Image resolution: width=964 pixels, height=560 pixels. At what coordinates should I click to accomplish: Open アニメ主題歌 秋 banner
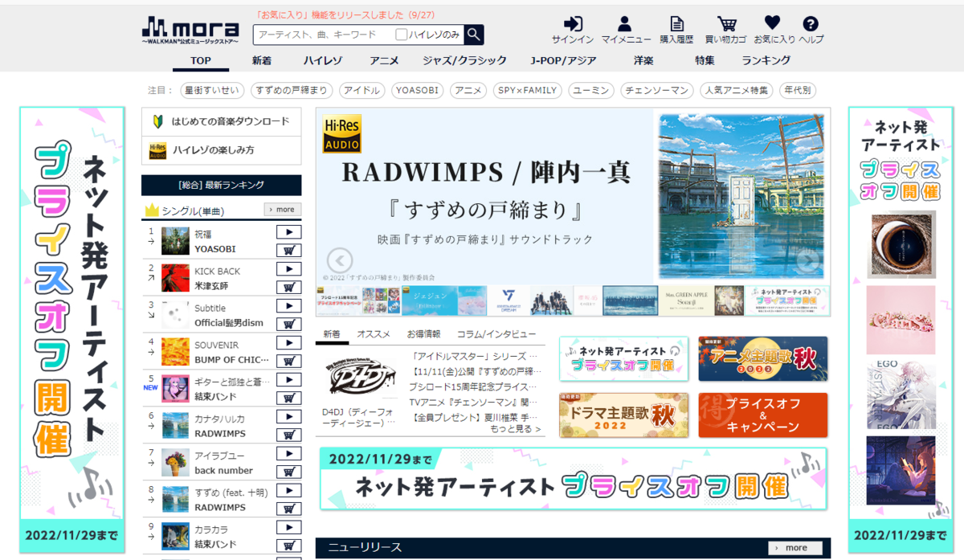(762, 358)
